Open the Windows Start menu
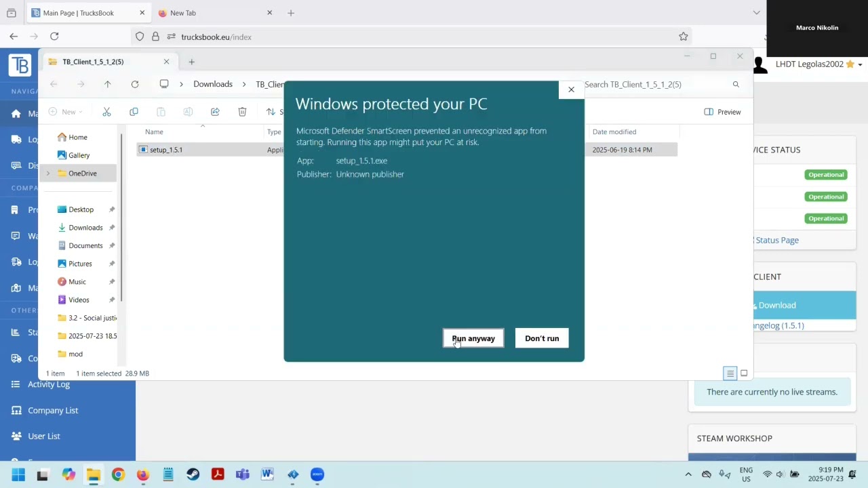Viewport: 868px width, 488px height. click(18, 474)
